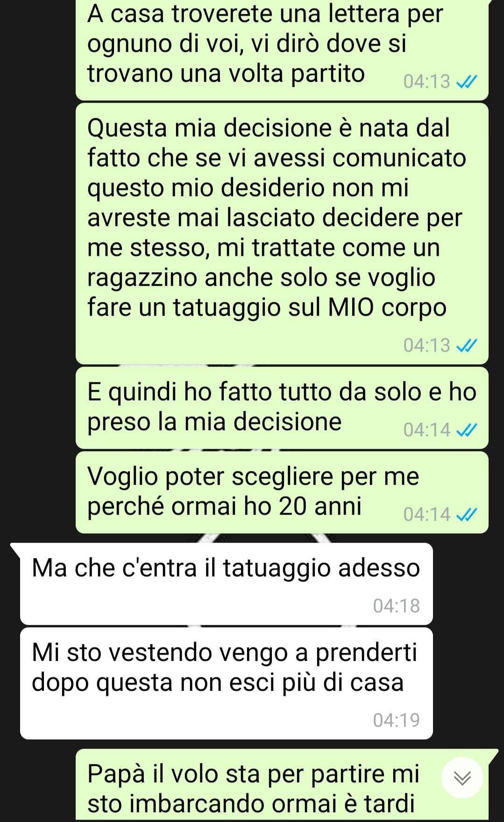
Task: Click the first 04:13 timestamp at the top
Action: pyautogui.click(x=427, y=82)
